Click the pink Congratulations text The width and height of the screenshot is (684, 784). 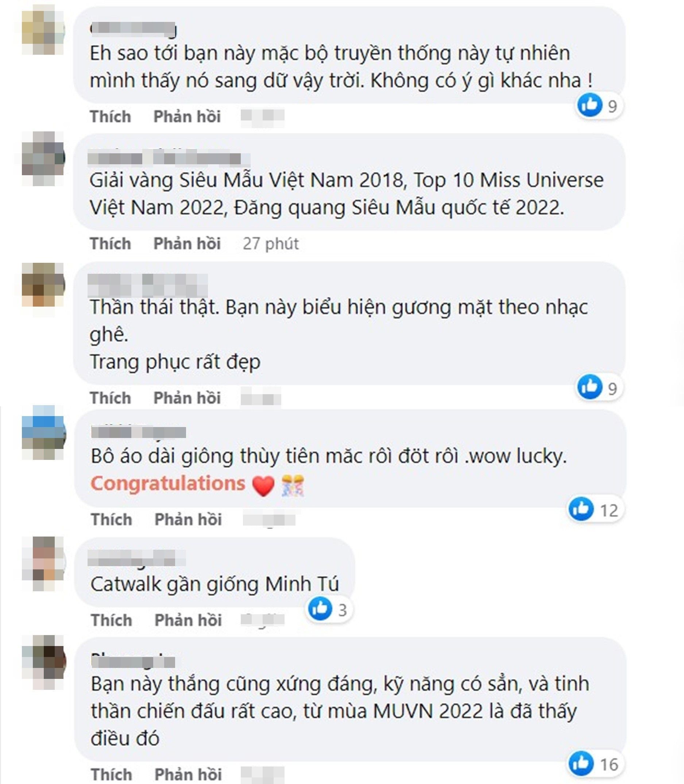[x=168, y=484]
